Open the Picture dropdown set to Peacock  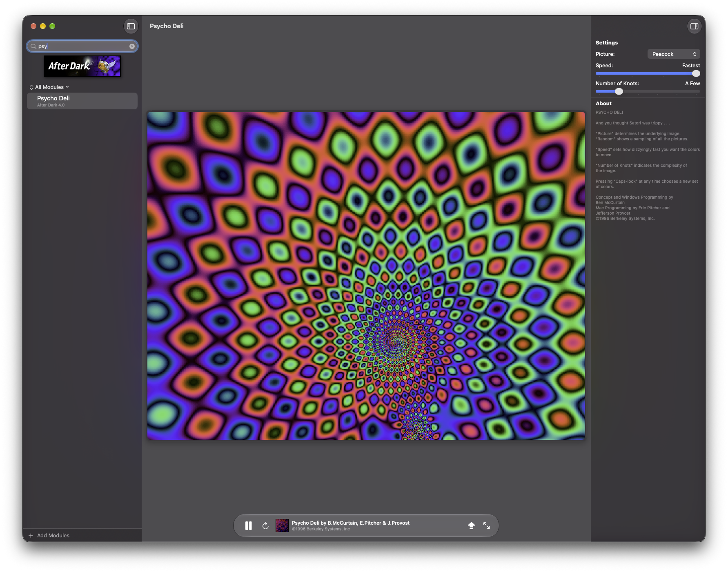click(x=674, y=54)
